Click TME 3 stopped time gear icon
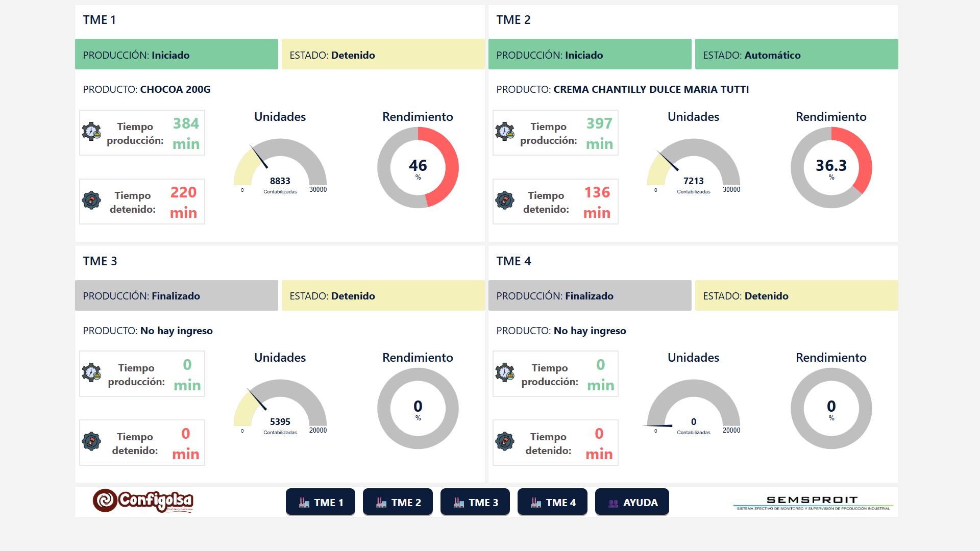980x551 pixels. pyautogui.click(x=91, y=441)
